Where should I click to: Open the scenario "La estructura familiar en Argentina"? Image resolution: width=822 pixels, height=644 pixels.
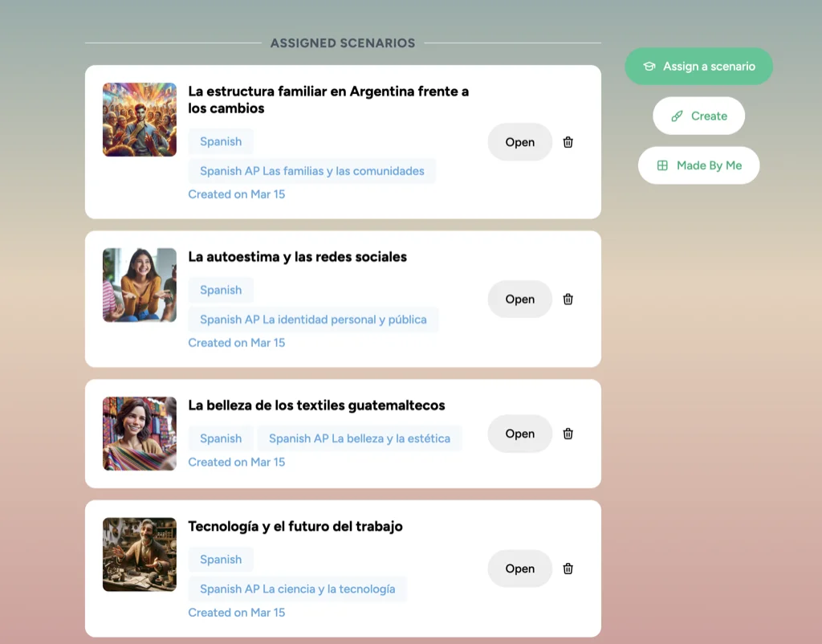pyautogui.click(x=519, y=142)
